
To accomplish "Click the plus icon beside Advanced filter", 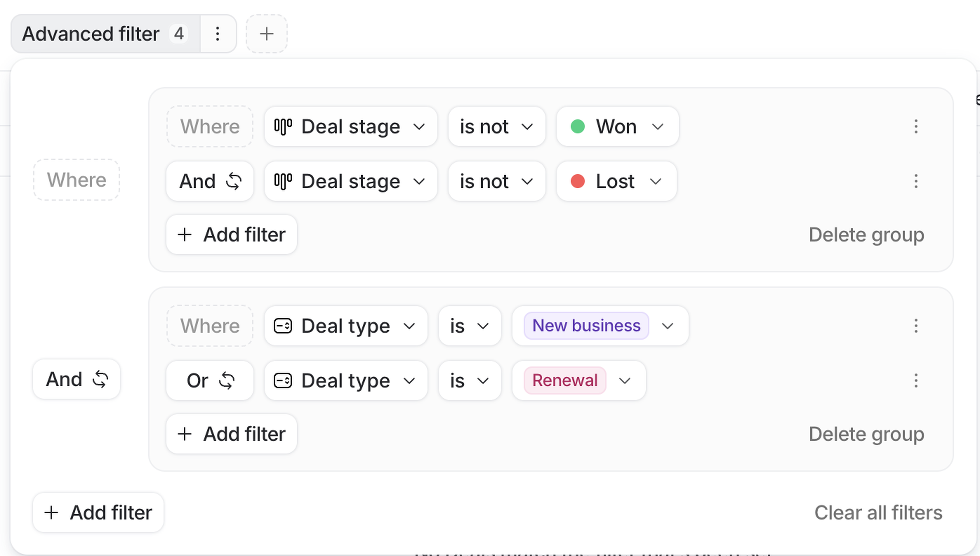I will click(267, 34).
